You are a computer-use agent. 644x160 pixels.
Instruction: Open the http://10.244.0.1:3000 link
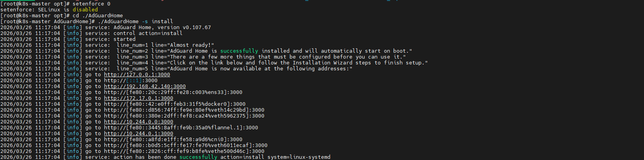click(x=138, y=134)
